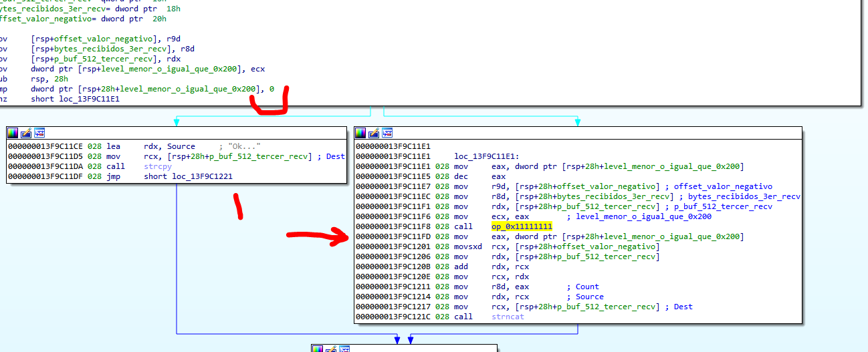868x352 pixels.
Task: Click the group nodes icon in the strncat block
Action: pyautogui.click(x=387, y=133)
